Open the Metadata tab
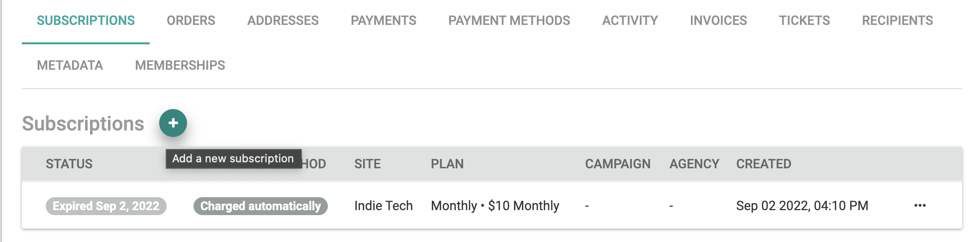 point(70,66)
